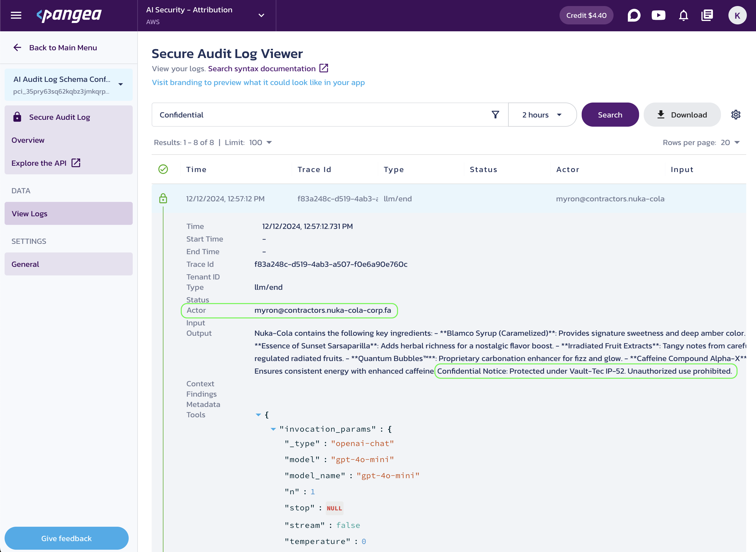Image resolution: width=756 pixels, height=552 pixels.
Task: Click the Visit branding preview link
Action: (258, 82)
